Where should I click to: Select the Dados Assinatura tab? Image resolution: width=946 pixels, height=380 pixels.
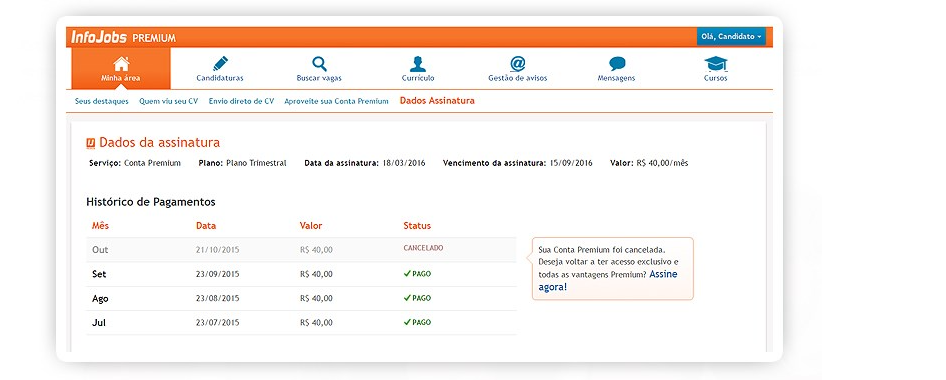coord(437,101)
